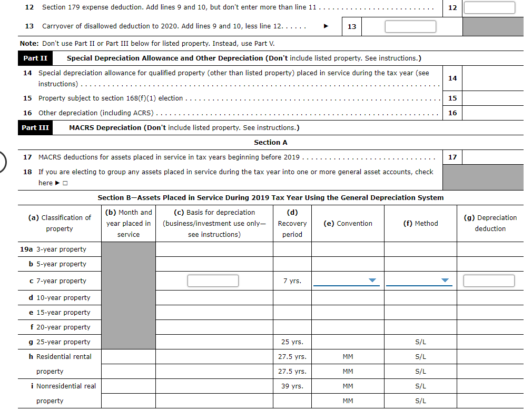Click the '(d) Recovery period' column header
Viewport: 532px width, 410px height.
[x=292, y=223]
